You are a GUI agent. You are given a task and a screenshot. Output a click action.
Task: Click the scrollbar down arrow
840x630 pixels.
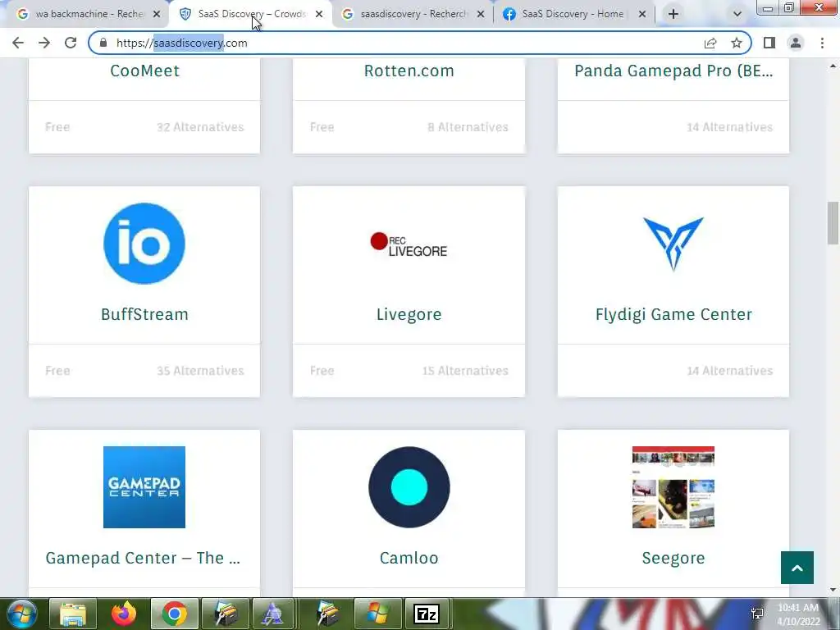pos(833,590)
